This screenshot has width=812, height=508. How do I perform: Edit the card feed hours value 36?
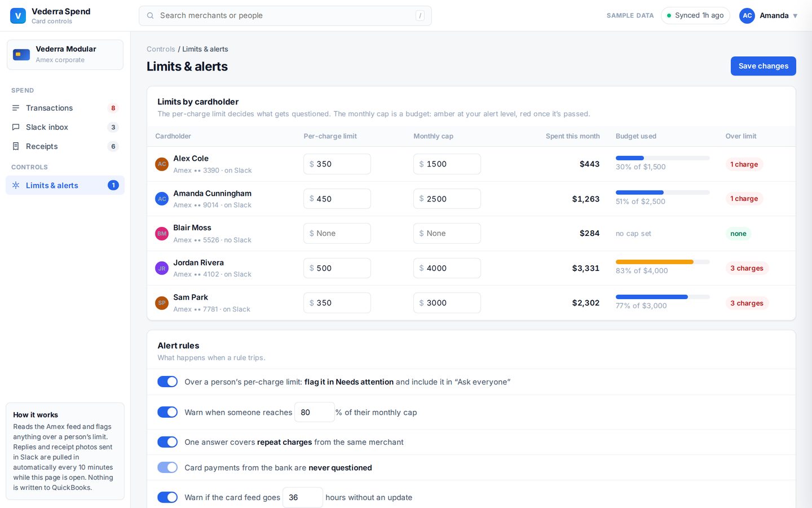pyautogui.click(x=303, y=497)
